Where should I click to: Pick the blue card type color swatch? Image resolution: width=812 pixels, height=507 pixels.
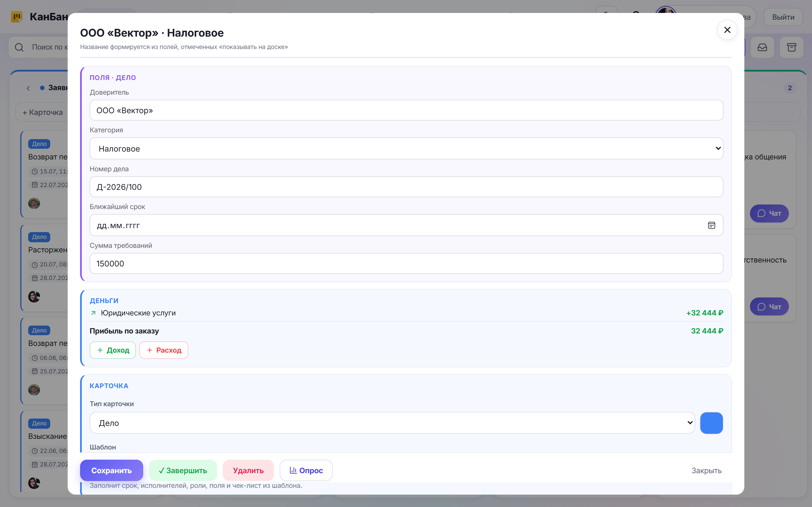pyautogui.click(x=711, y=423)
